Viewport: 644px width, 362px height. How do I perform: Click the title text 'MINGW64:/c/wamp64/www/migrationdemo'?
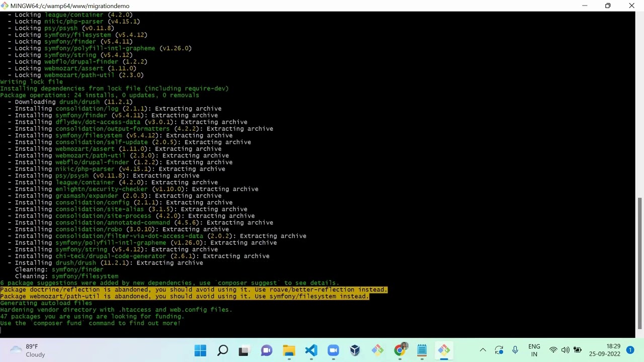pyautogui.click(x=70, y=6)
